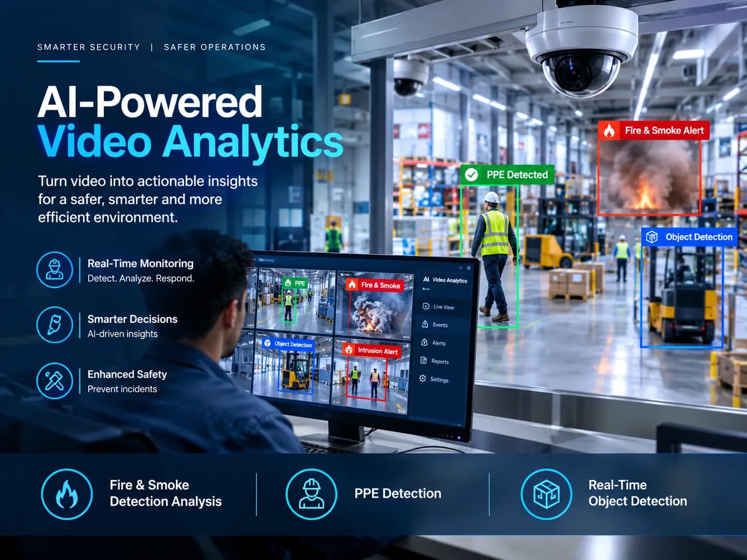Open the Fire & Smoke camera feed on monitor
The width and height of the screenshot is (747, 560).
pos(375,305)
